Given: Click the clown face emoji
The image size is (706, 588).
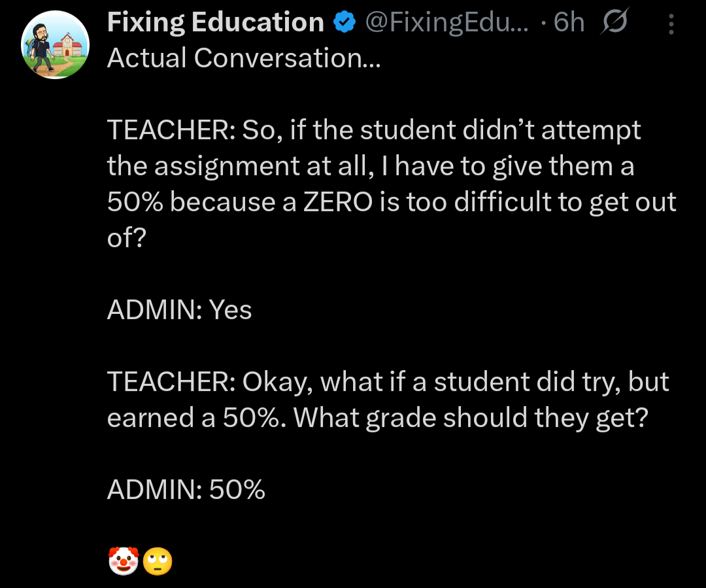Looking at the screenshot, I should [123, 561].
